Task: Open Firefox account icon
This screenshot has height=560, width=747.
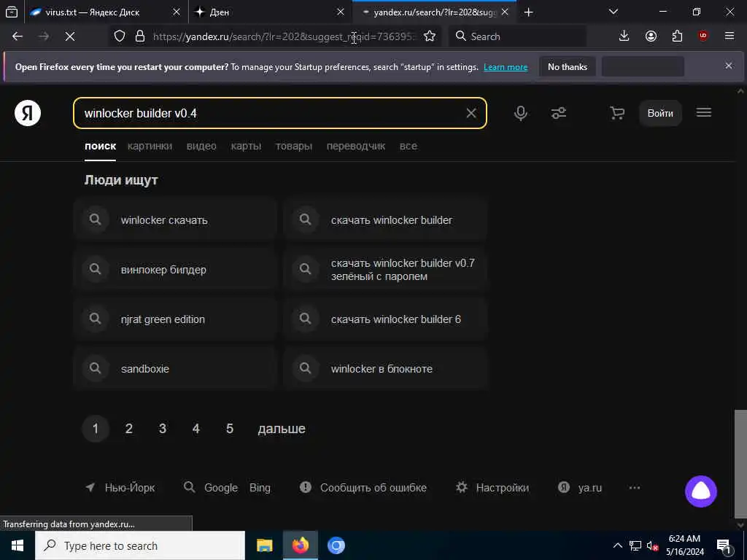Action: (651, 36)
